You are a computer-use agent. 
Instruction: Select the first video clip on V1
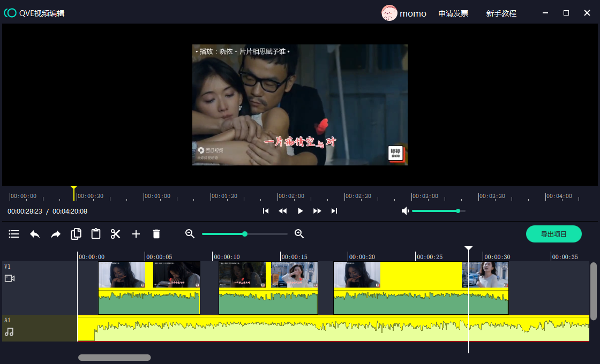click(x=149, y=288)
